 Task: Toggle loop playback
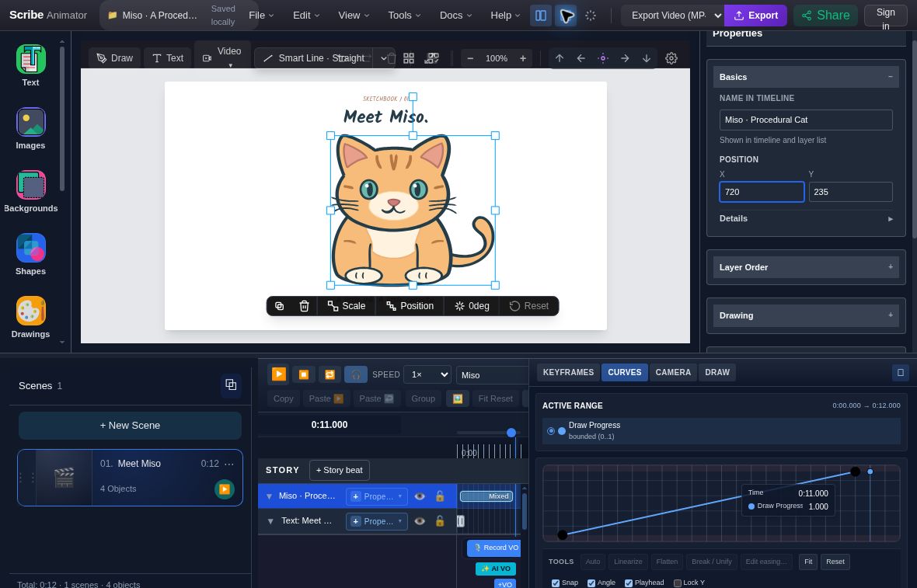point(329,374)
